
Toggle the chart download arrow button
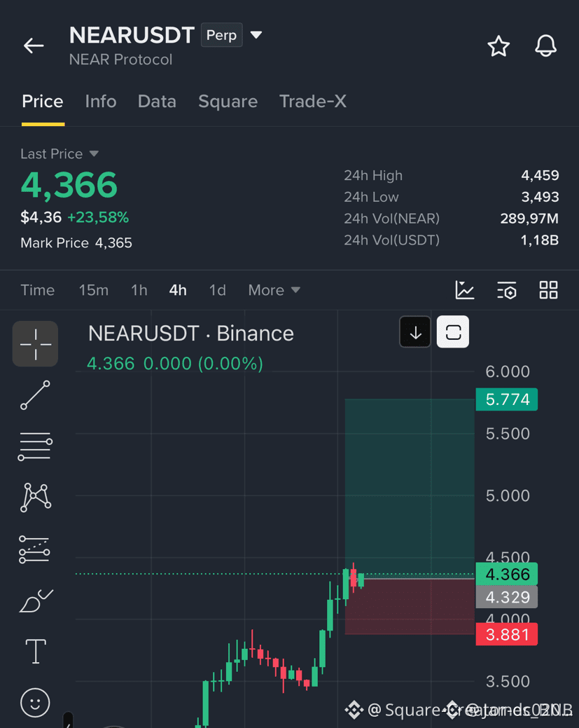click(415, 332)
